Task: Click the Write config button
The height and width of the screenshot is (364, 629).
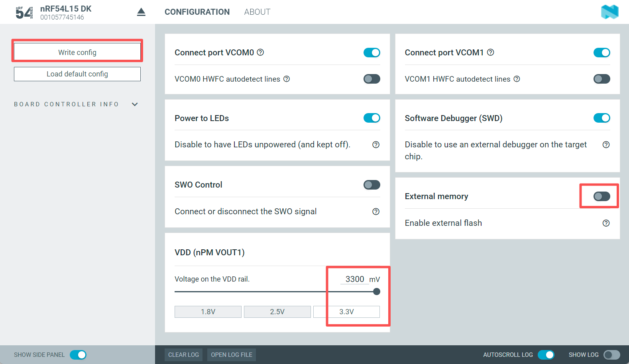Action: click(x=77, y=52)
